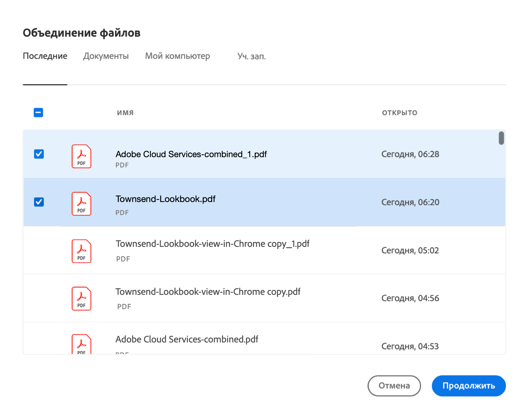531x420 pixels.
Task: Uncheck the Townsend-Lookbook.pdf checkbox
Action: click(x=39, y=202)
